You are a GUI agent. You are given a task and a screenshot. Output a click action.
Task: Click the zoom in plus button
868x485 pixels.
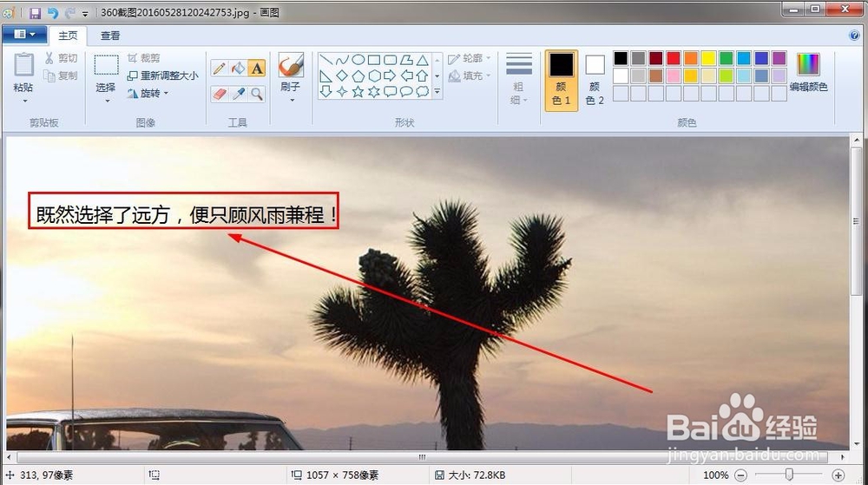(x=838, y=475)
